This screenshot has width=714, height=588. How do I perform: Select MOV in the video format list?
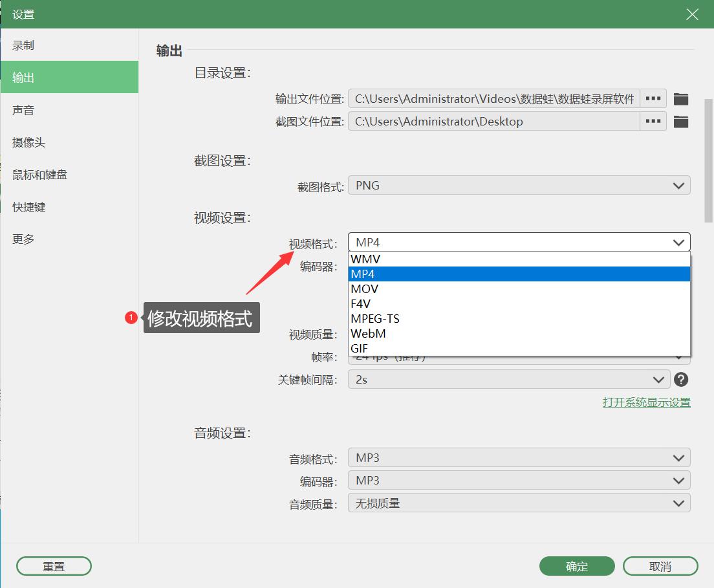364,289
